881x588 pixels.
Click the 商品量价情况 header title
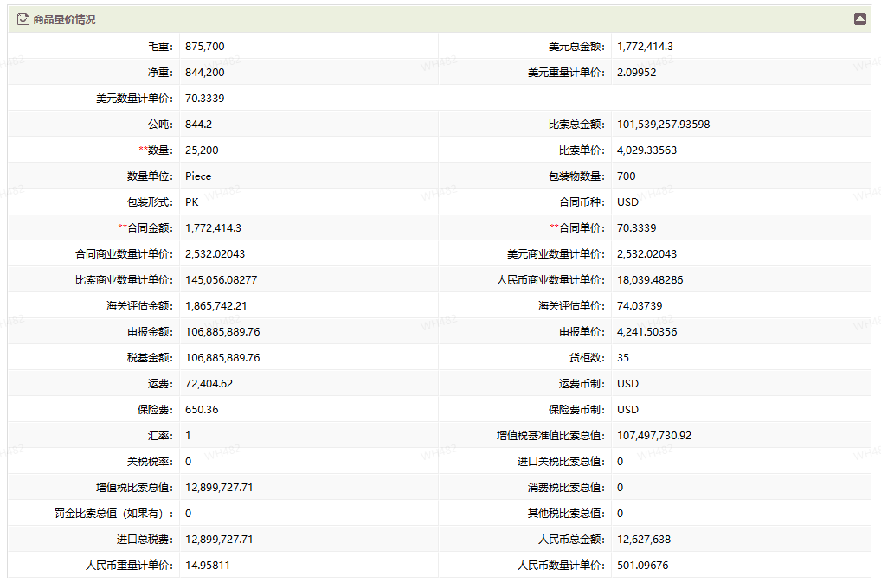click(x=64, y=19)
